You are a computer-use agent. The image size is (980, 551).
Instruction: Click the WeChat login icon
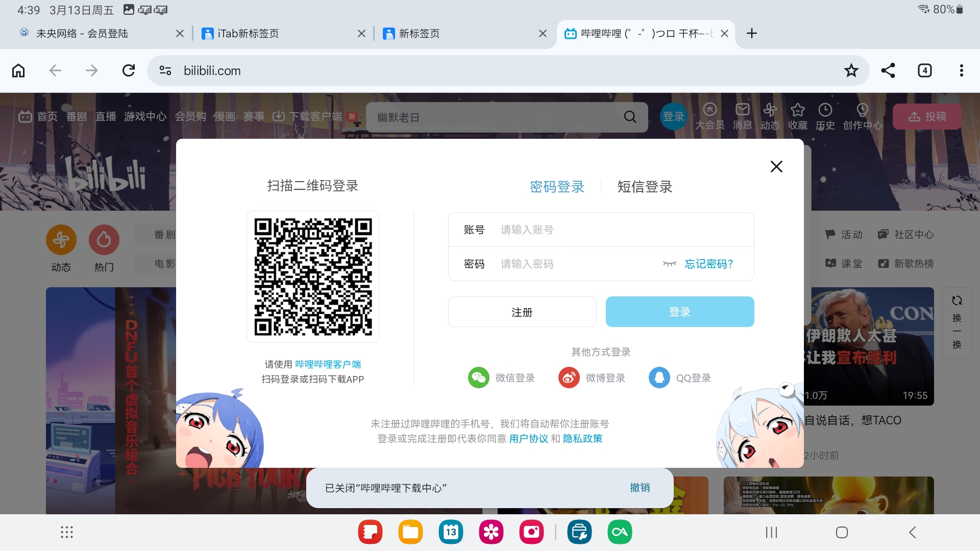pyautogui.click(x=478, y=378)
